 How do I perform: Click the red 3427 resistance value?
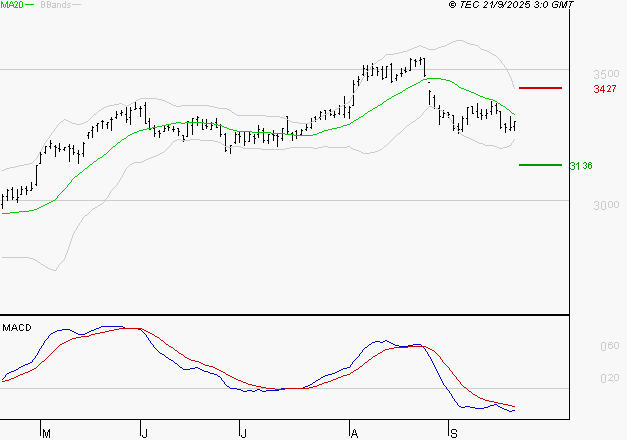point(605,89)
